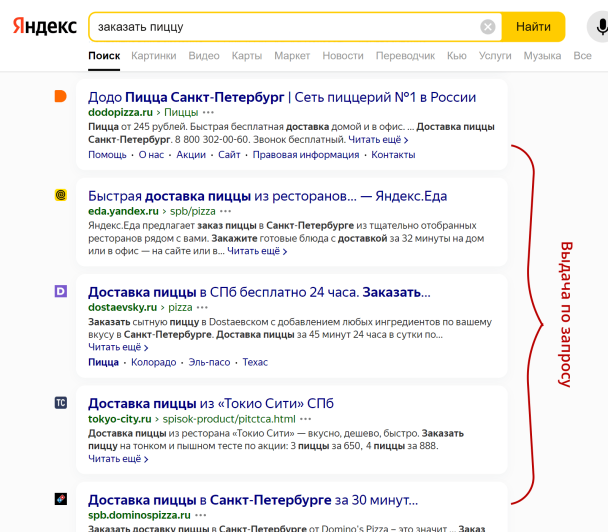
Task: Open three-dot menu next to dostaevsky.ru
Action: coord(202,308)
